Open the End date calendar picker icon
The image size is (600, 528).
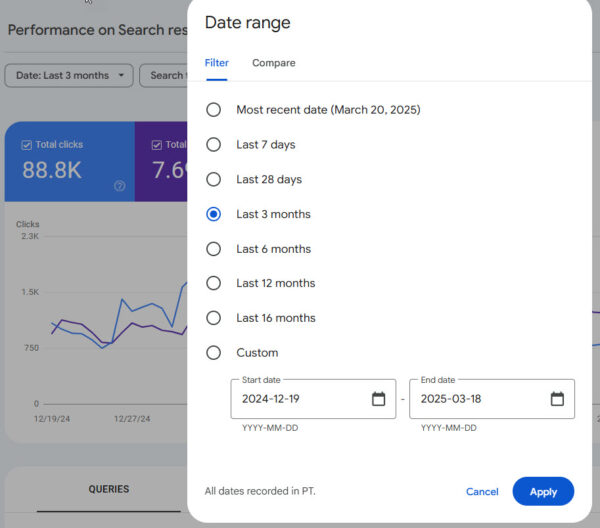point(557,399)
